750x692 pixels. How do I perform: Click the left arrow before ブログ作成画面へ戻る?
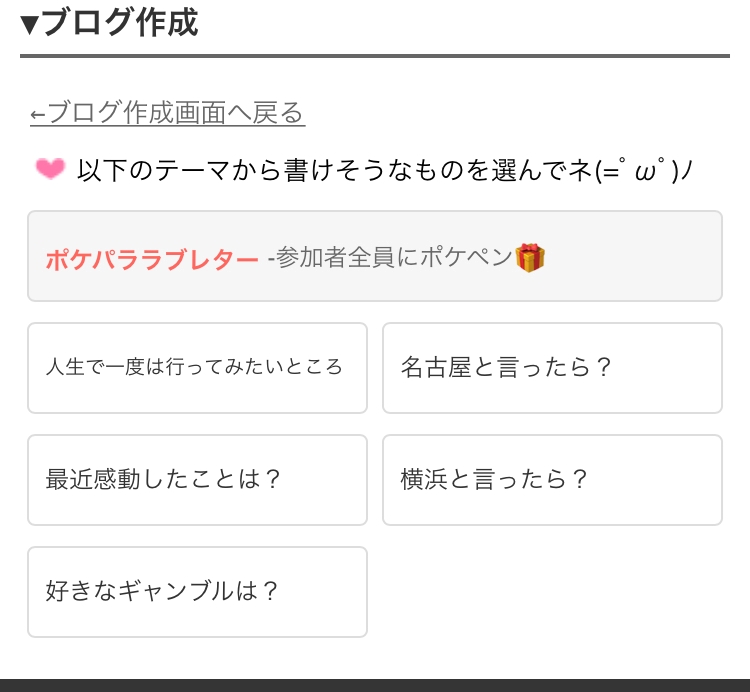pos(37,114)
